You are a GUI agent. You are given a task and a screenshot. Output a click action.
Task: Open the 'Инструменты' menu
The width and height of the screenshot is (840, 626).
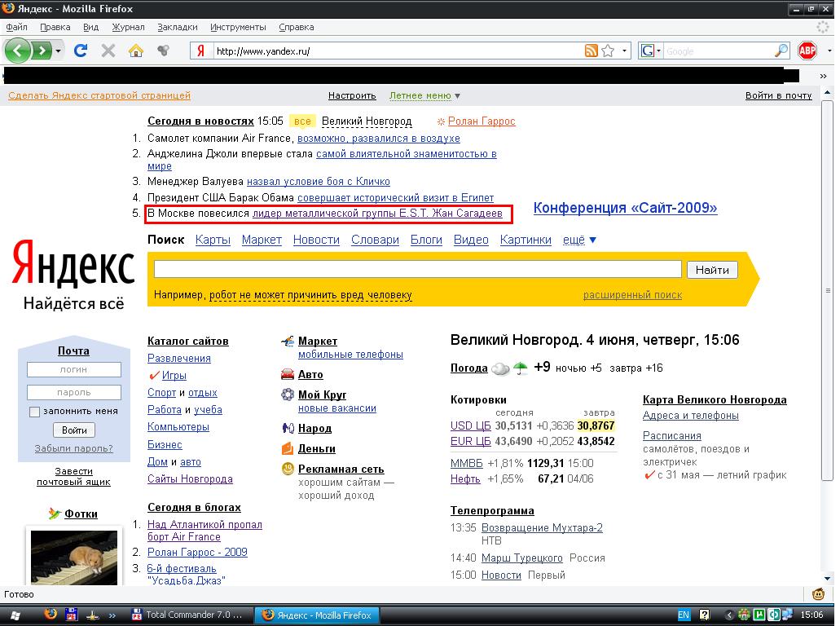pos(237,27)
